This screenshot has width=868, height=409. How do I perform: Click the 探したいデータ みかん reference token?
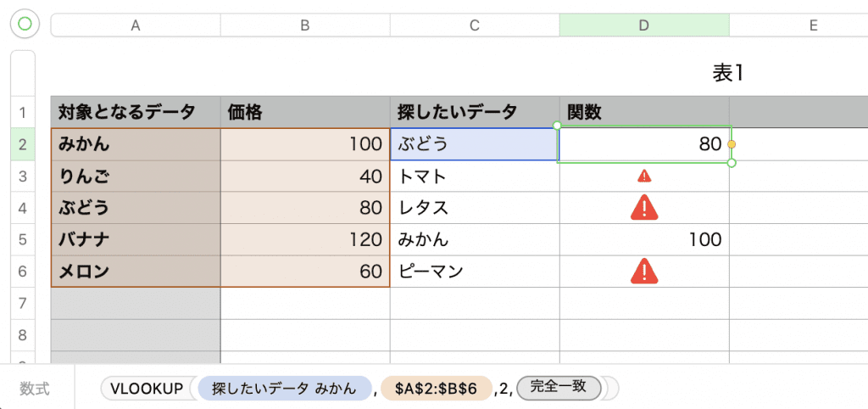click(285, 389)
